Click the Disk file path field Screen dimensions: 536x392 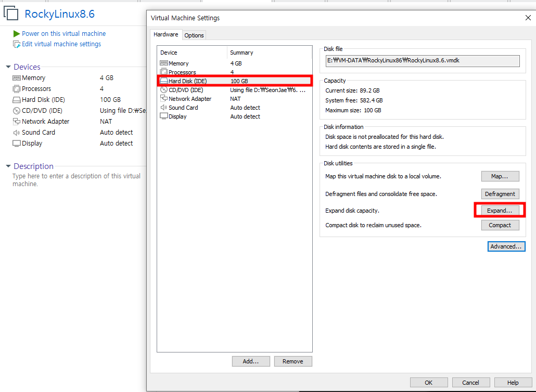423,61
